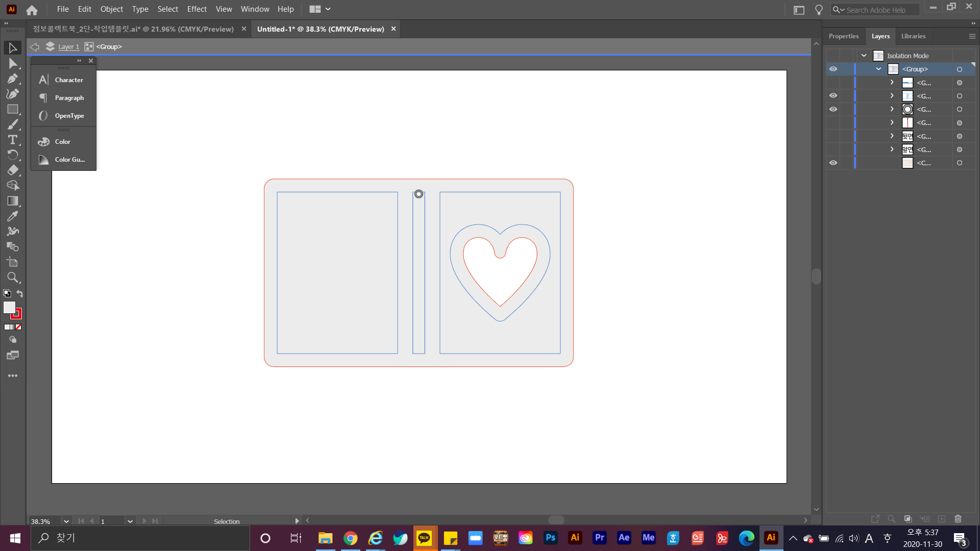Select the Type tool
The image size is (980, 551).
12,140
